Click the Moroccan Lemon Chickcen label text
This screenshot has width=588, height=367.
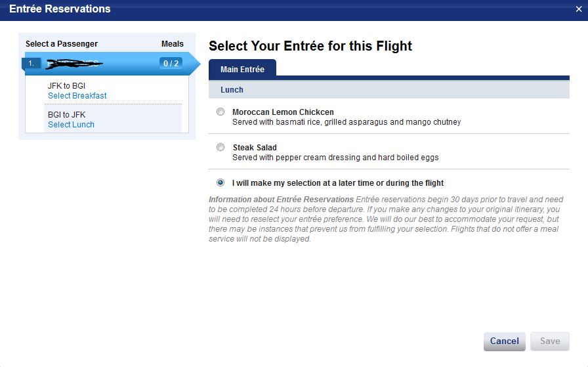pyautogui.click(x=283, y=112)
